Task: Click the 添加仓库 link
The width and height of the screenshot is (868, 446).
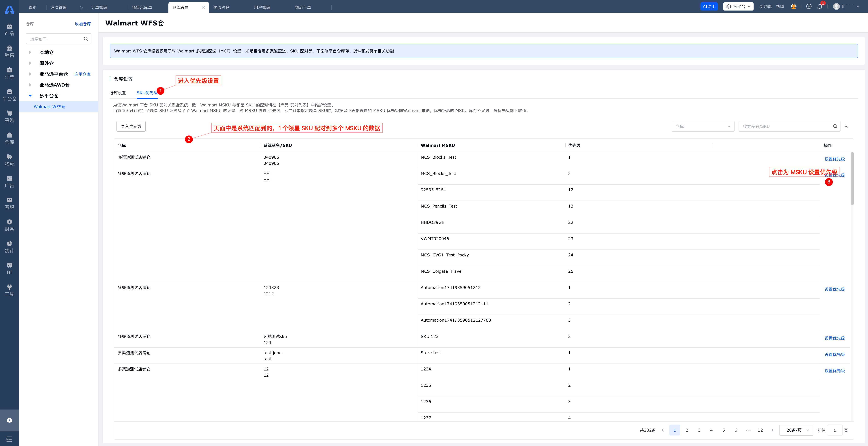Action: pos(83,24)
